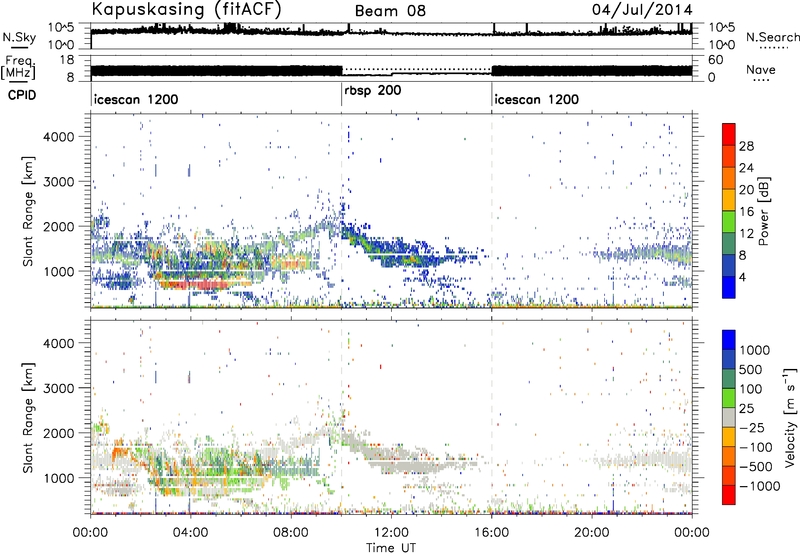Click the Freq. [MHz] axis label
The image size is (800, 554).
[18, 68]
